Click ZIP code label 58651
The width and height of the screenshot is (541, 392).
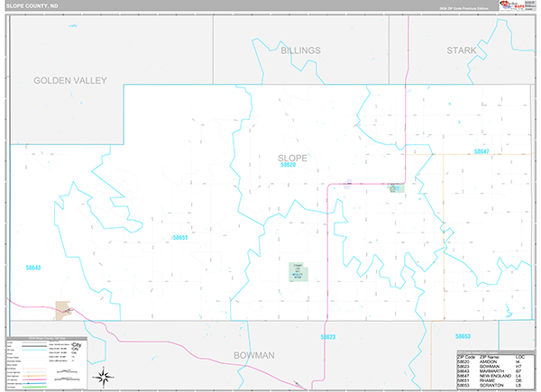(180, 238)
